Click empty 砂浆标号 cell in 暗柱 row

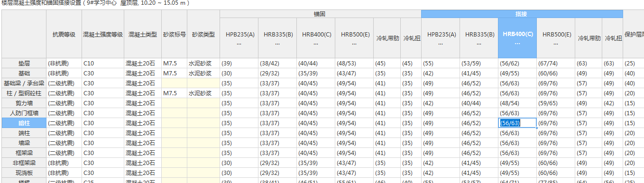tap(174, 123)
